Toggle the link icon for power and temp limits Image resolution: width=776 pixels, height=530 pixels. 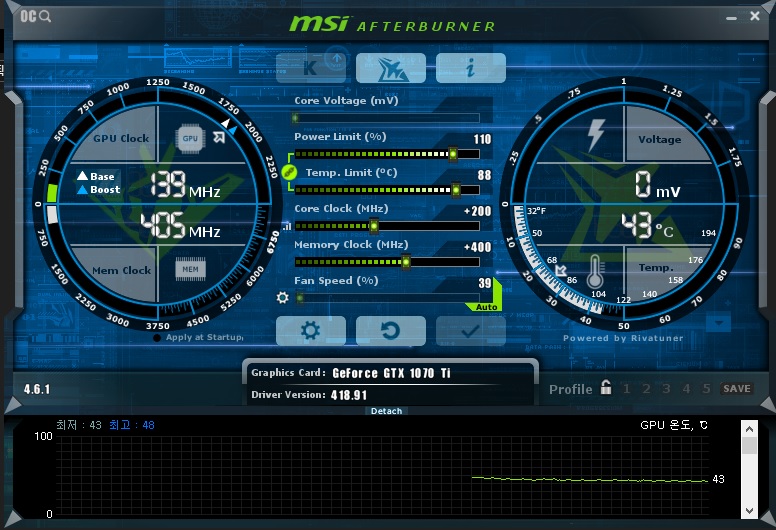[x=289, y=172]
